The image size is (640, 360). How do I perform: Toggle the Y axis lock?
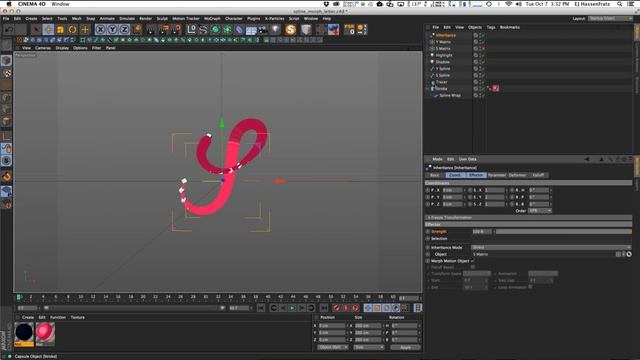[x=112, y=29]
